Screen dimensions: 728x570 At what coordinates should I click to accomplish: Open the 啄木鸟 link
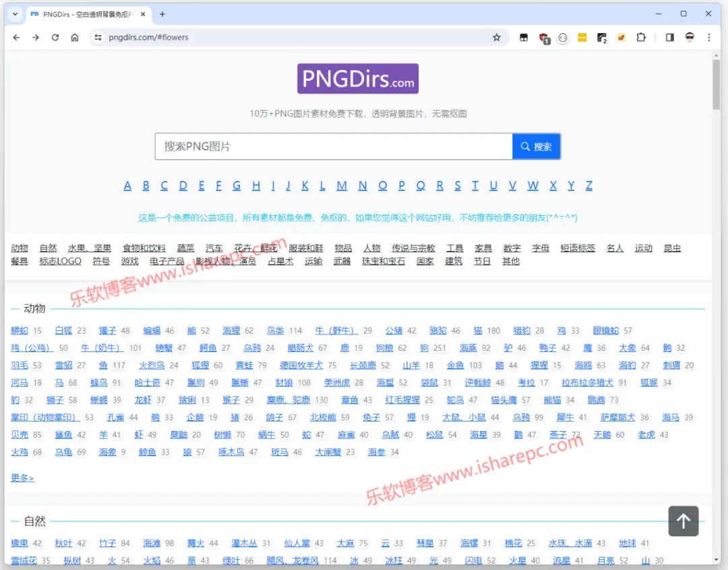232,452
